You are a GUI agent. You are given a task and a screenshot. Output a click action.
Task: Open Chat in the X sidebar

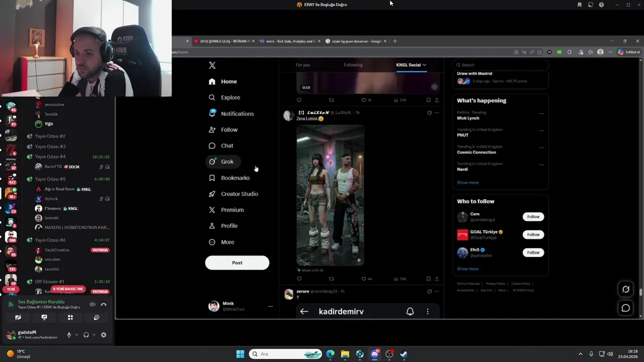221,146
